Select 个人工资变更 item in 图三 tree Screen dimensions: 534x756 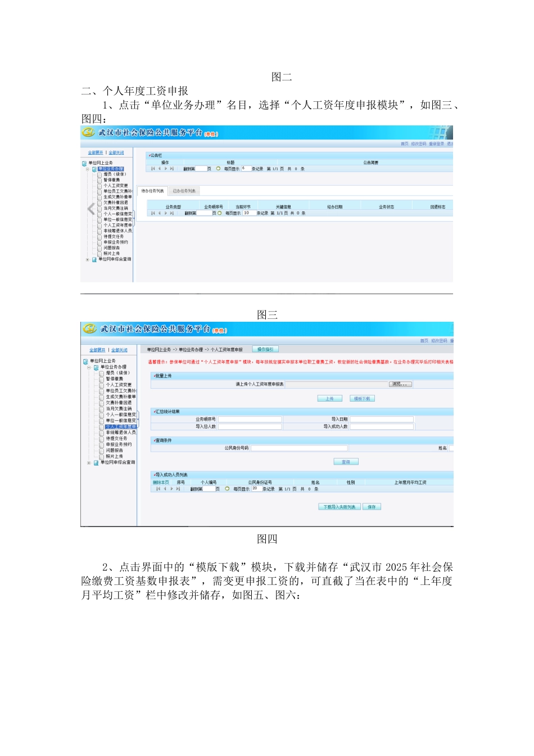(116, 186)
